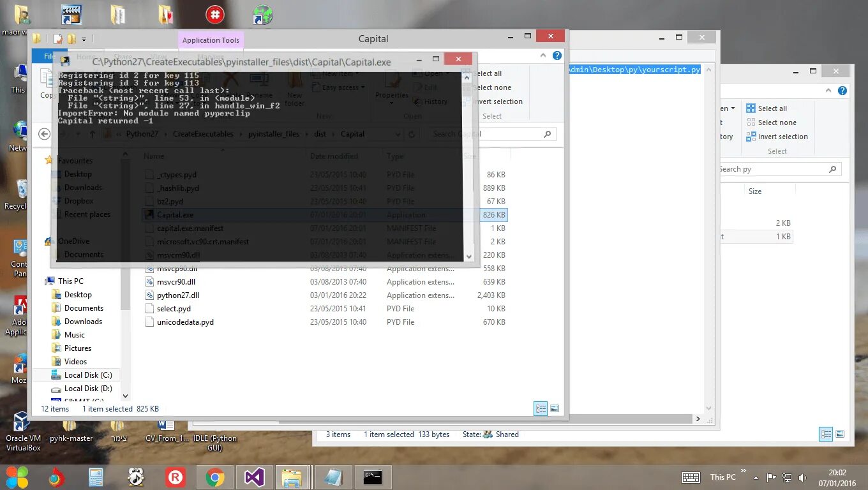Open the Windows Start button
The height and width of the screenshot is (490, 868).
click(x=17, y=477)
